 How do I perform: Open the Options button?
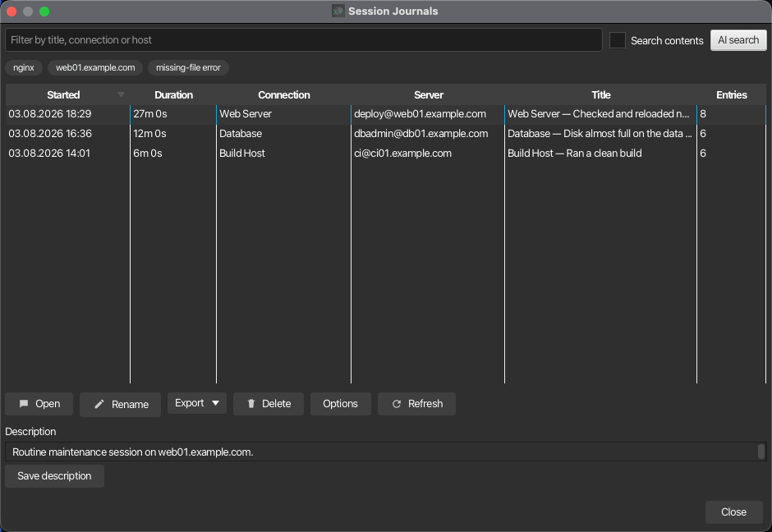(x=340, y=404)
